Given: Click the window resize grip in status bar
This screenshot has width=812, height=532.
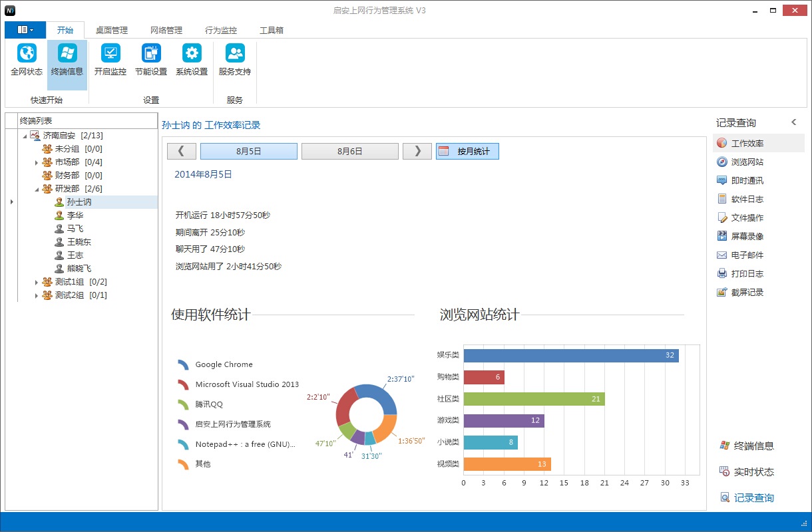Looking at the screenshot, I should [804, 523].
